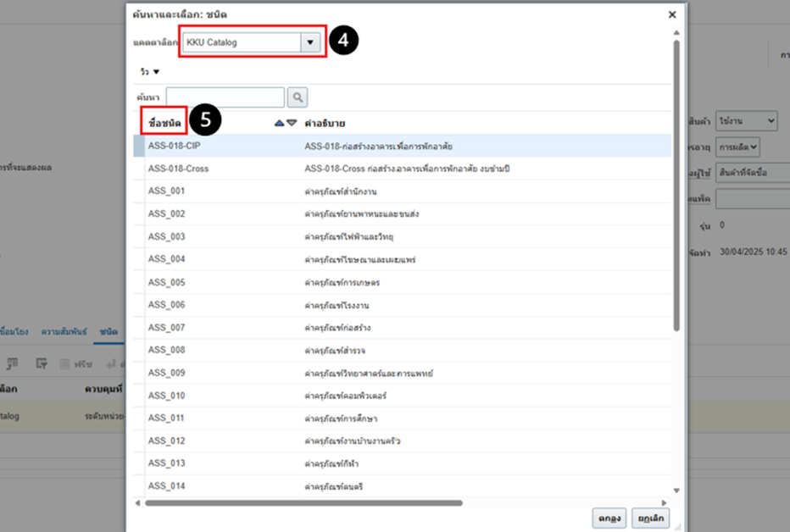Image resolution: width=790 pixels, height=532 pixels.
Task: Pick the ASS_010 computer equipment row
Action: pos(166,396)
